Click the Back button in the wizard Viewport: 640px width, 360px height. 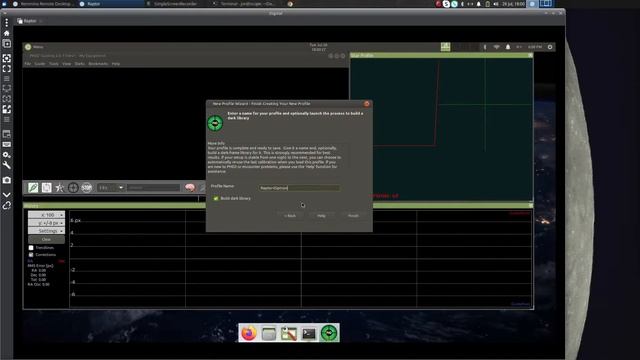click(x=290, y=216)
